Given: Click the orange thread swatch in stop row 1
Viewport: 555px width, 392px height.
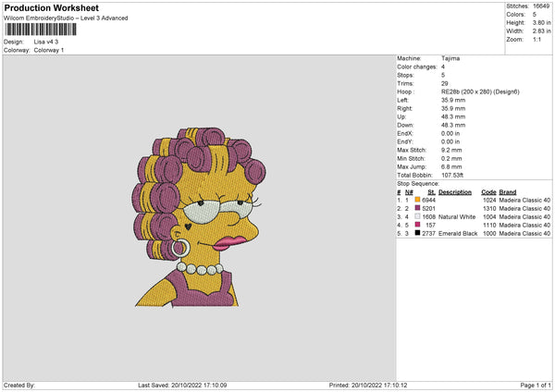Looking at the screenshot, I should tap(418, 200).
